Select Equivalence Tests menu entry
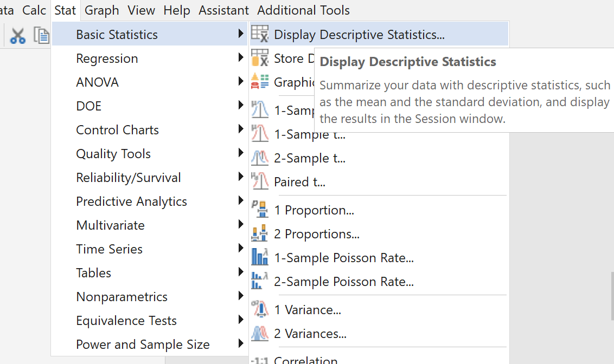The width and height of the screenshot is (614, 364). 150,321
